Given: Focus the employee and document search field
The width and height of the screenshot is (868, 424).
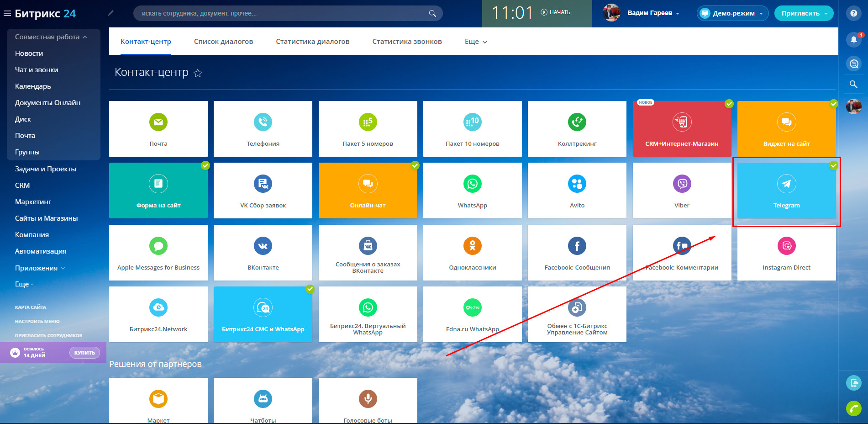Looking at the screenshot, I should [288, 13].
